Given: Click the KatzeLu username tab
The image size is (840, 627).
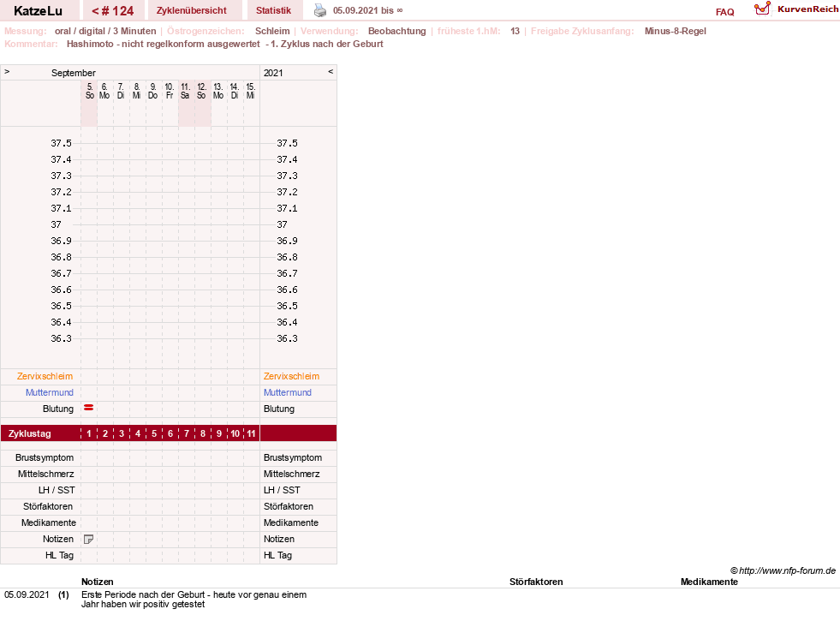Looking at the screenshot, I should pyautogui.click(x=38, y=11).
